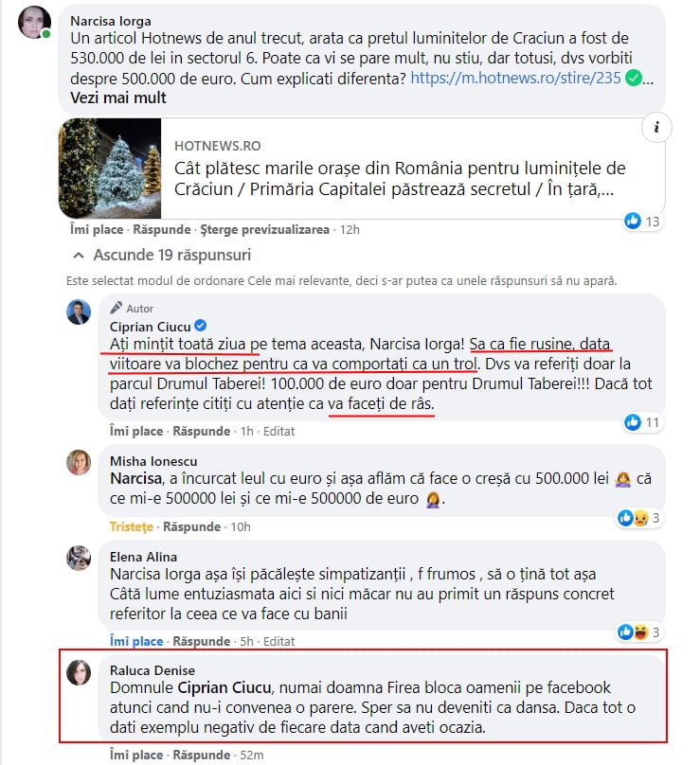Click the info icon on link preview
Screen dimensions: 700x765
(656, 128)
